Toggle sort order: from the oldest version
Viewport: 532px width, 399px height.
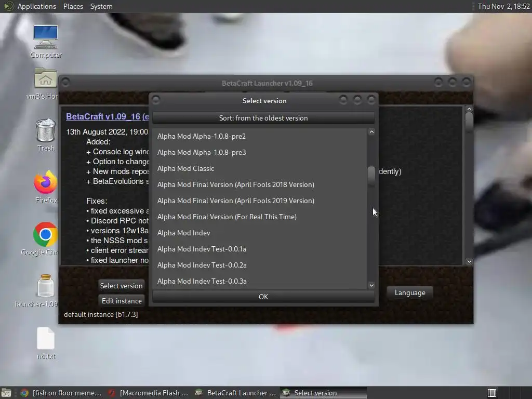(263, 118)
